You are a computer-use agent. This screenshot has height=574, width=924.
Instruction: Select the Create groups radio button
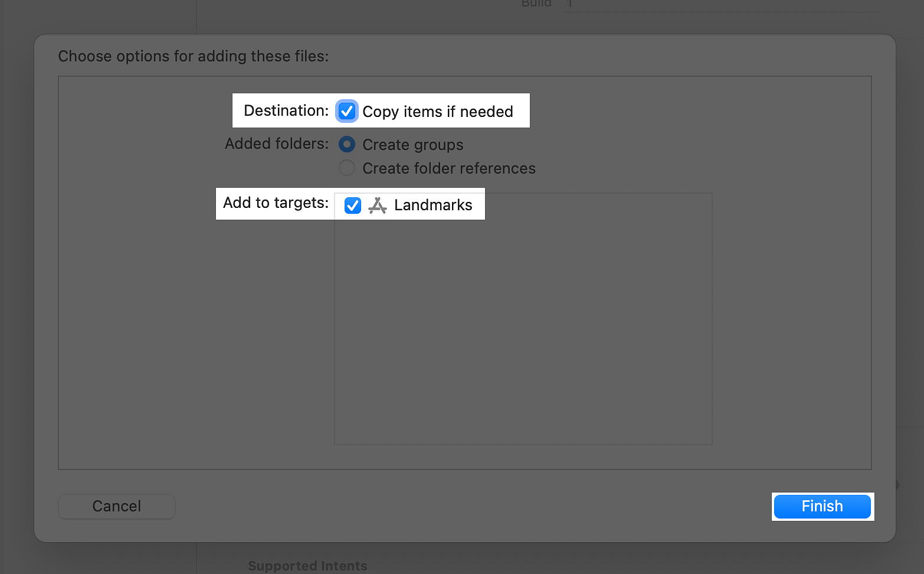coord(347,144)
